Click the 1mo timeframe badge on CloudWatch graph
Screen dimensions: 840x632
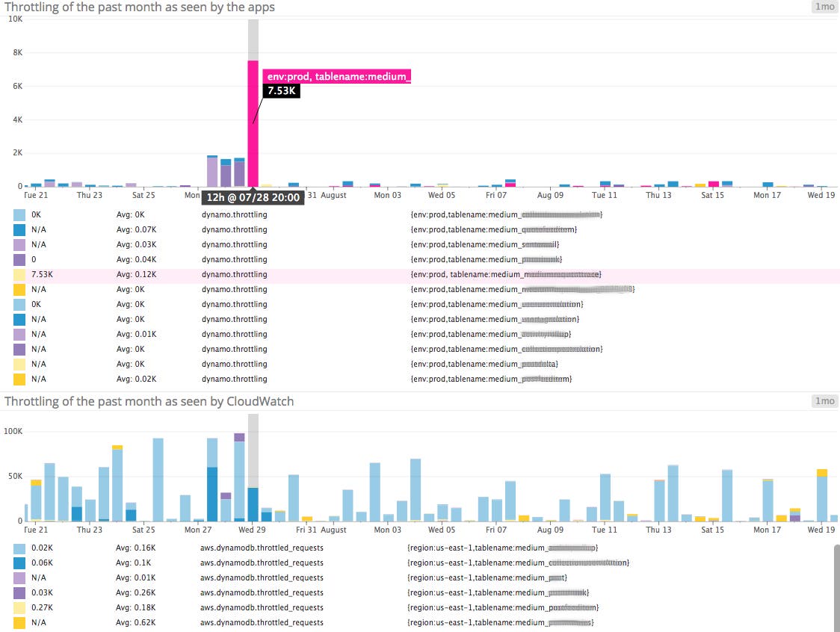pos(824,401)
